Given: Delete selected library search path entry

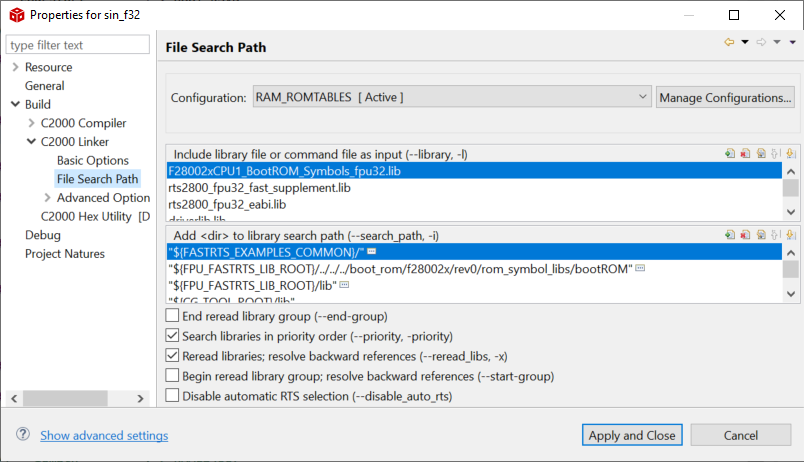Looking at the screenshot, I should pos(746,234).
